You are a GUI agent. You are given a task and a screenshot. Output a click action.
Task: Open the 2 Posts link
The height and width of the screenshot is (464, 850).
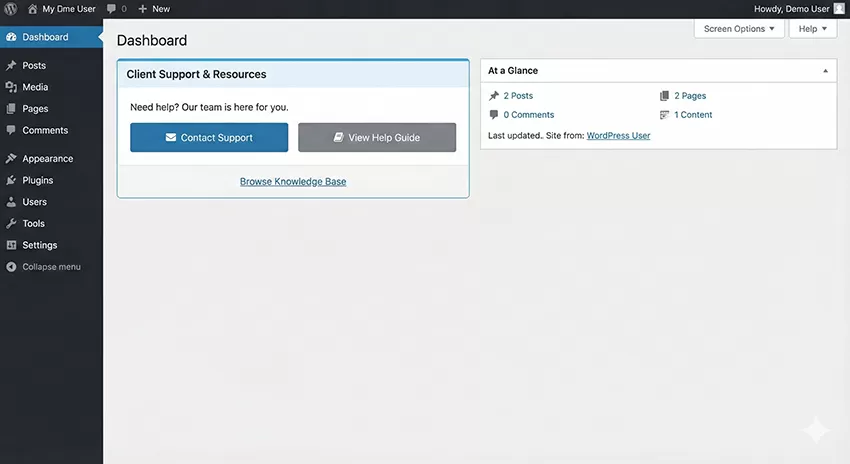click(518, 96)
